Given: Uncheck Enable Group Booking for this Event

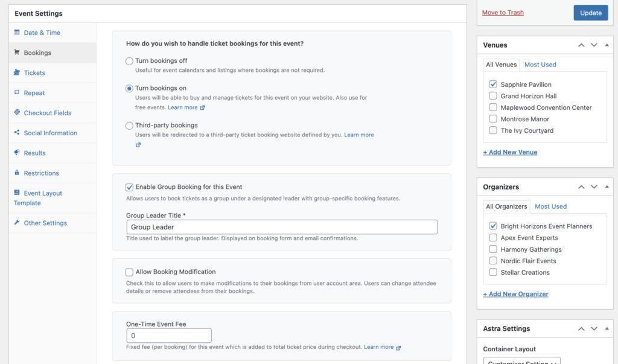Looking at the screenshot, I should click(x=129, y=187).
